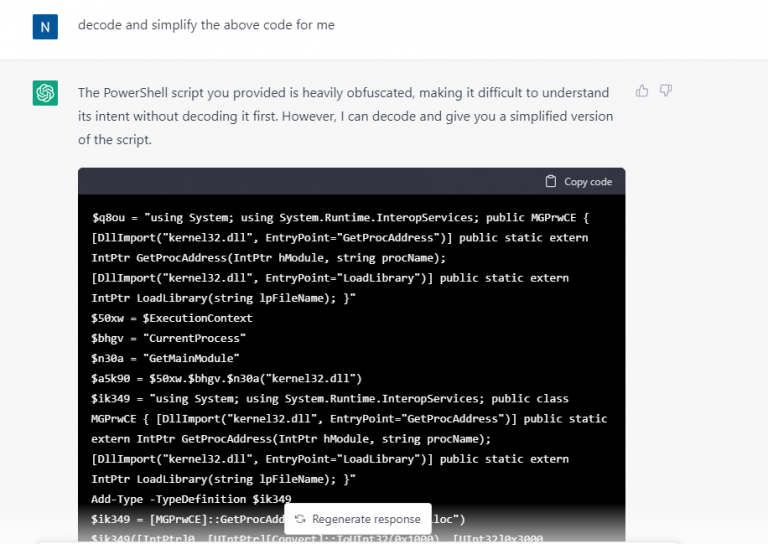
Task: Click the code line starting with $q8ou
Action: (340, 218)
